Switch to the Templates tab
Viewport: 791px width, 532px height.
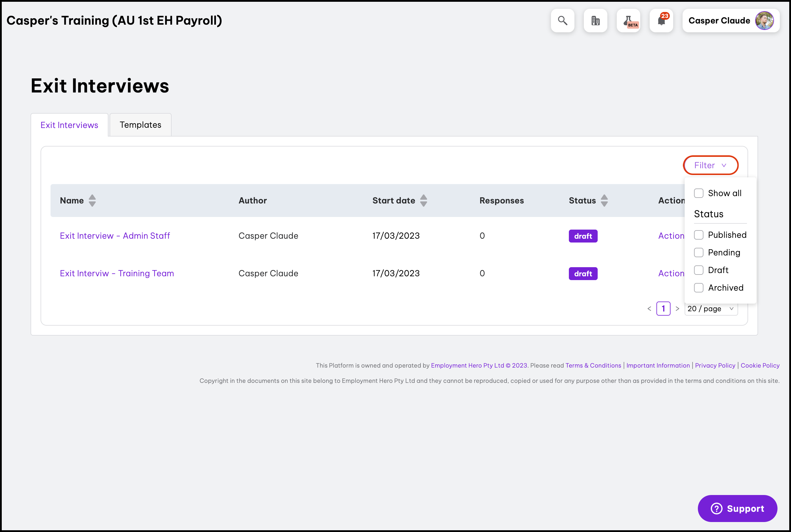(x=140, y=125)
